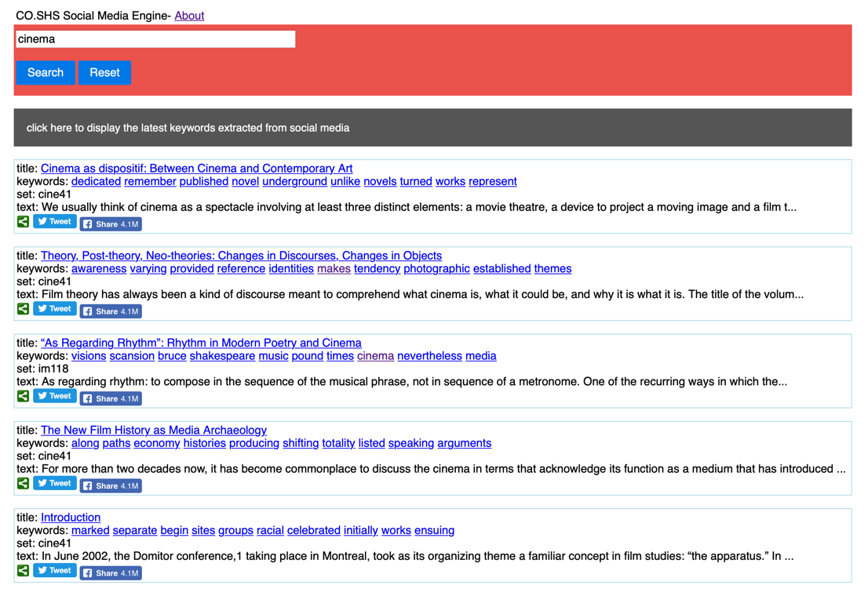Focus the search field containing cinema

tap(155, 39)
